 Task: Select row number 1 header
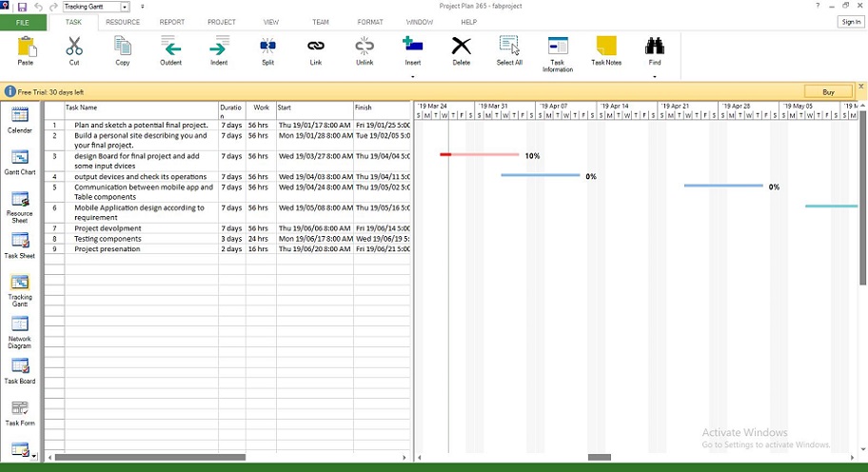tap(54, 125)
